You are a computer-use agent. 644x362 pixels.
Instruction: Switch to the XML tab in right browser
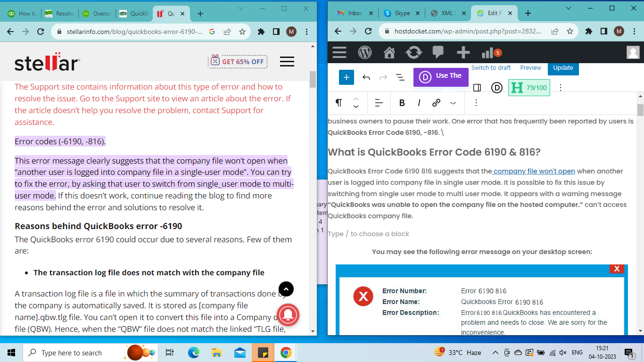[443, 13]
